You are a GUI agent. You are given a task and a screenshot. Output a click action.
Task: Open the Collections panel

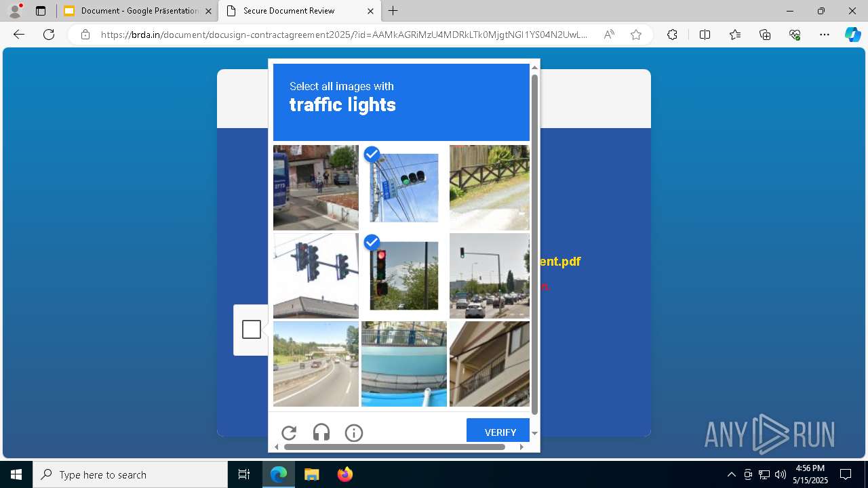(765, 35)
